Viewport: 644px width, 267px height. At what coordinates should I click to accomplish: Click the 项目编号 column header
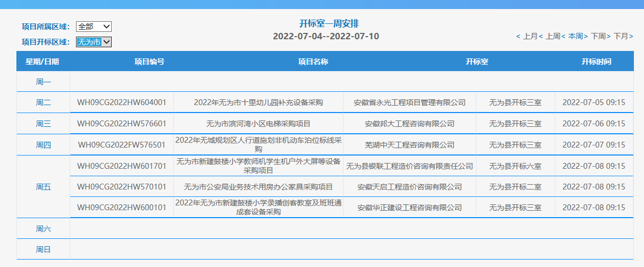coord(149,62)
